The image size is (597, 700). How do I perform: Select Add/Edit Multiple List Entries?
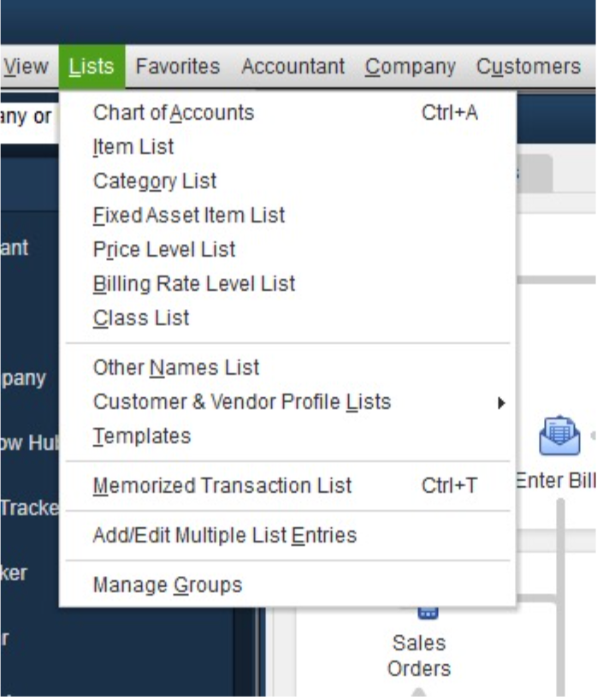287,535
